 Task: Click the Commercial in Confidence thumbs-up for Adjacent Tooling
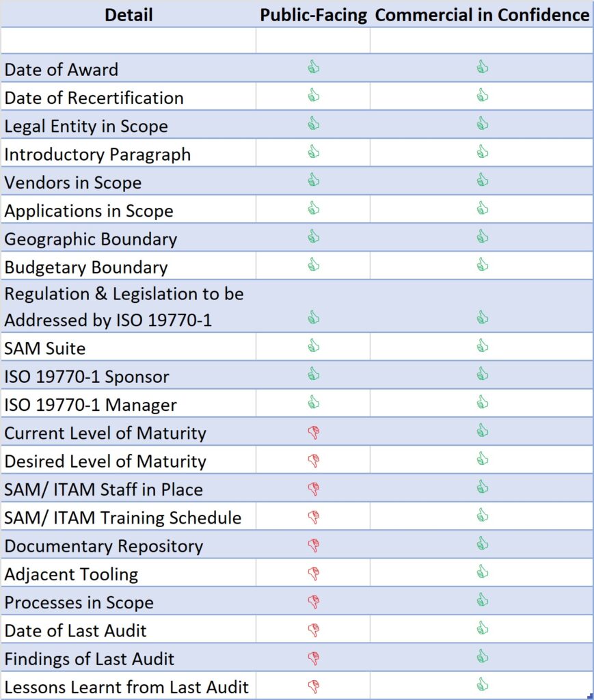point(483,571)
